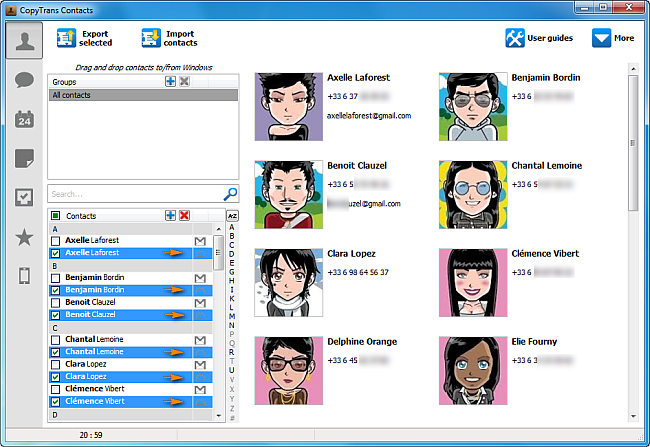This screenshot has width=650, height=447.
Task: Click axellelaforest@gmail.com email text
Action: (x=369, y=116)
